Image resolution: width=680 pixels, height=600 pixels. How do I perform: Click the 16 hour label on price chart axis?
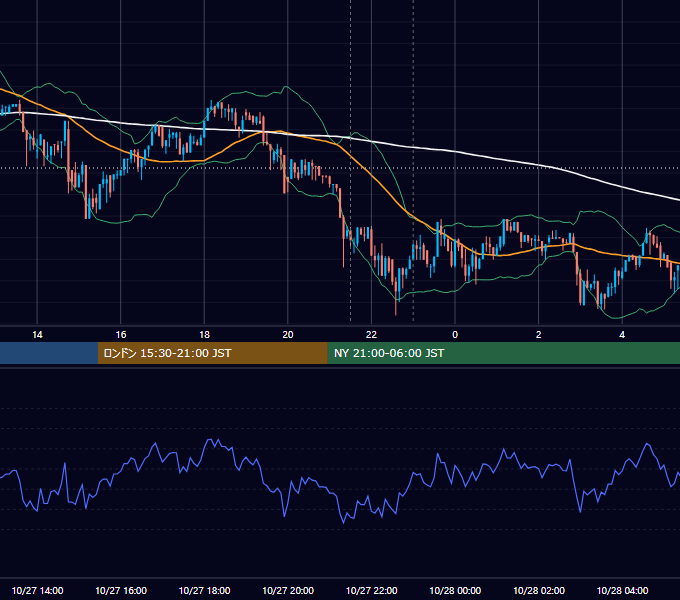coord(121,335)
